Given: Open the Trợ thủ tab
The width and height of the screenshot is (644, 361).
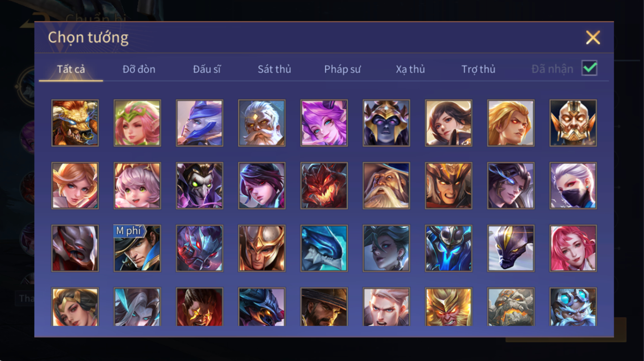Looking at the screenshot, I should [x=478, y=69].
